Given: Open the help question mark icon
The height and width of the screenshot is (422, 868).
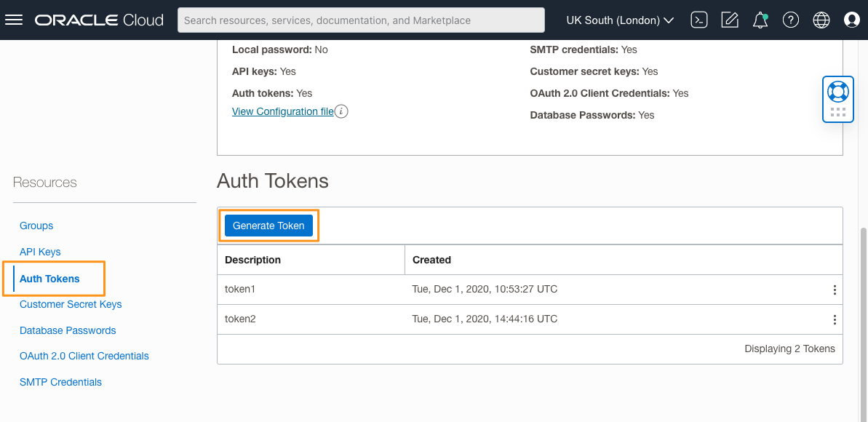Looking at the screenshot, I should [x=790, y=20].
